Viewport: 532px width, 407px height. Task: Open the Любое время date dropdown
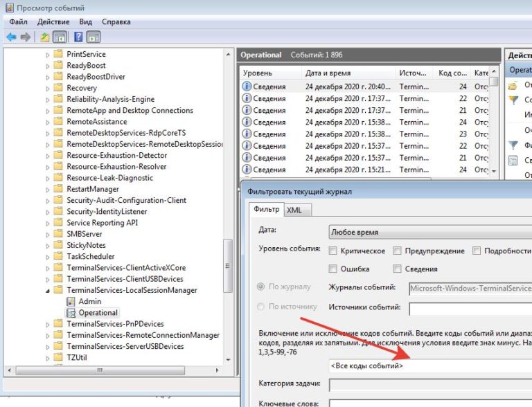tap(429, 232)
